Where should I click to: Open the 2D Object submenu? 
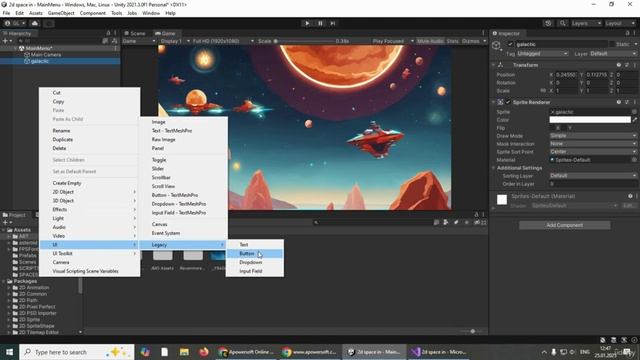click(x=89, y=192)
